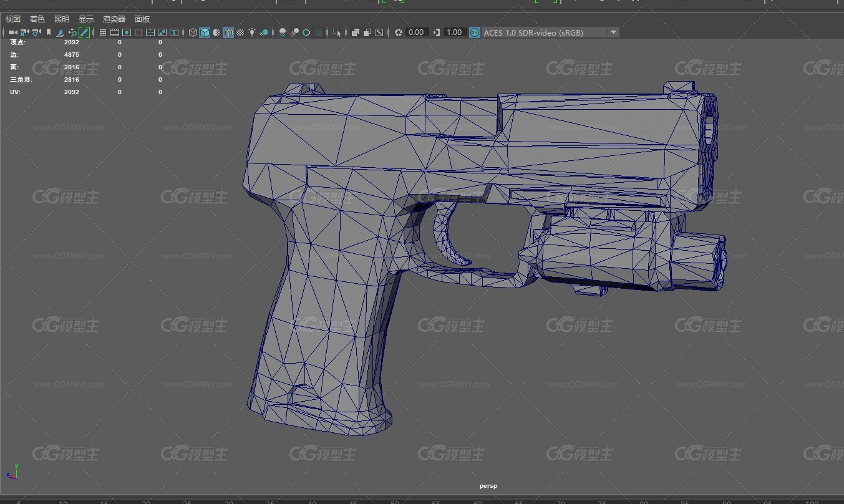This screenshot has width=844, height=504.
Task: Toggle Screen Space Ambient Occlusion icon
Action: point(282,32)
